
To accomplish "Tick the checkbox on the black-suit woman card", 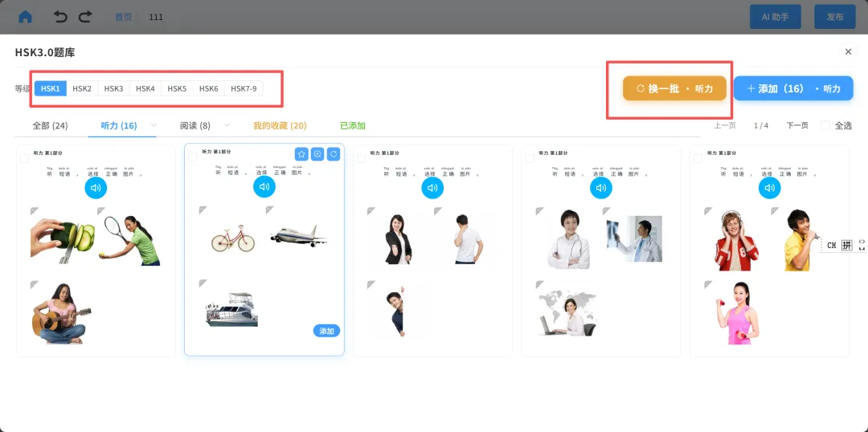I will [x=361, y=158].
